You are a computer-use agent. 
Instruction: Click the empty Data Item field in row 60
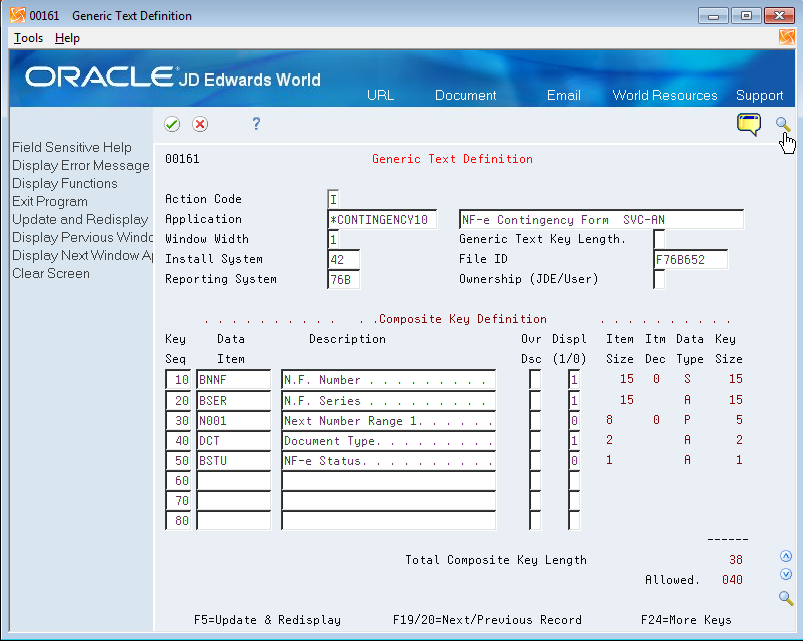coord(234,480)
